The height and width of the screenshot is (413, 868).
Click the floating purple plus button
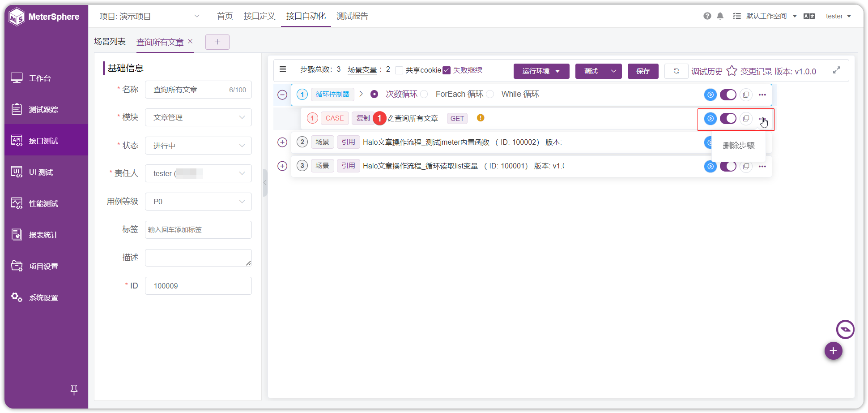click(x=833, y=351)
